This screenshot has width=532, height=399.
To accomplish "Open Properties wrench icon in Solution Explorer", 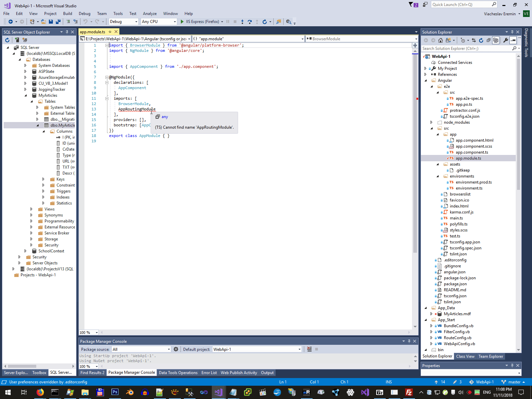I will click(x=506, y=40).
